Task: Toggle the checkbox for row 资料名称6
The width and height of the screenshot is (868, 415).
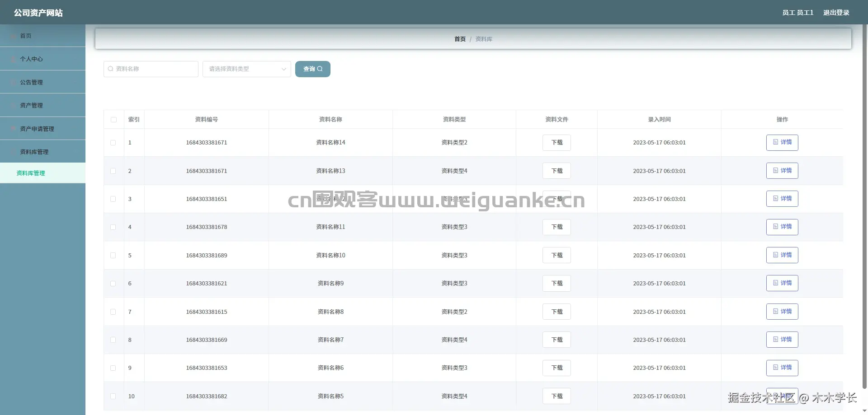Action: coord(113,368)
